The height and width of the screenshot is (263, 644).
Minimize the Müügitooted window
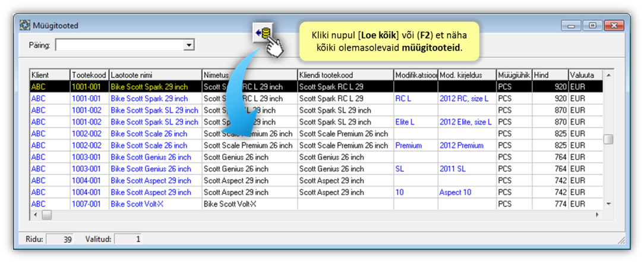pyautogui.click(x=572, y=26)
